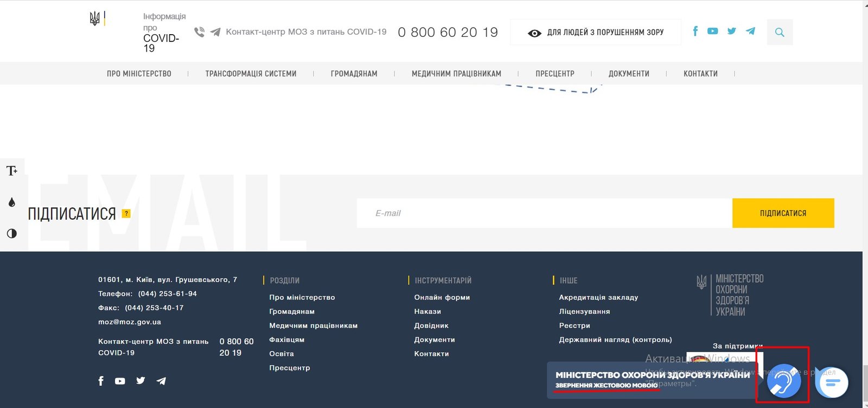
Task: Open footer link Фахівцям
Action: 286,340
